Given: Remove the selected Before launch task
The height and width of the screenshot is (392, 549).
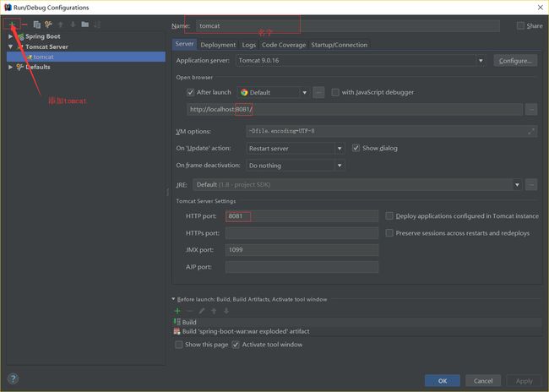Looking at the screenshot, I should point(190,311).
